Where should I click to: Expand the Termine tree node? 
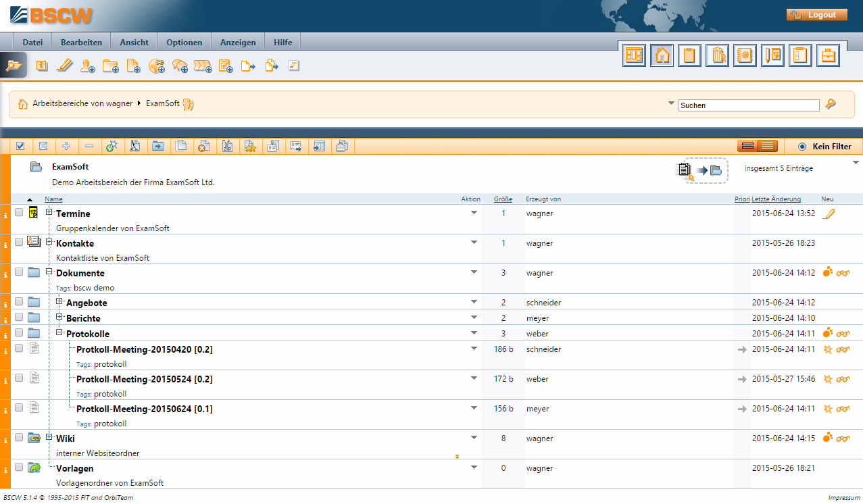[x=49, y=212]
